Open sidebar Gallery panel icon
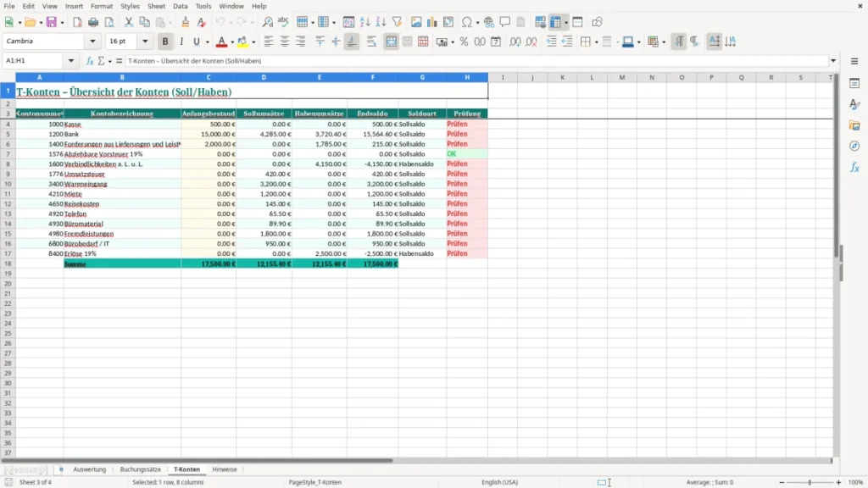This screenshot has height=488, width=868. [x=854, y=125]
